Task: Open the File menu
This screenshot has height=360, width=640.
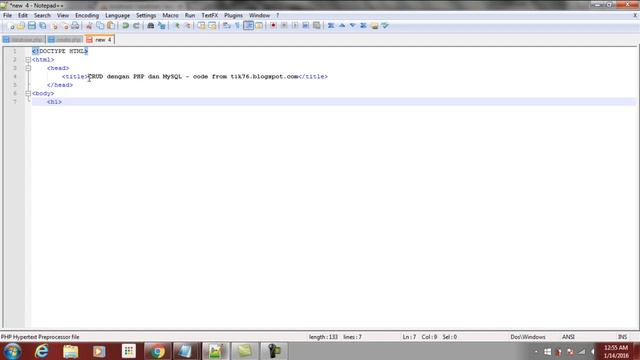Action: coord(7,16)
